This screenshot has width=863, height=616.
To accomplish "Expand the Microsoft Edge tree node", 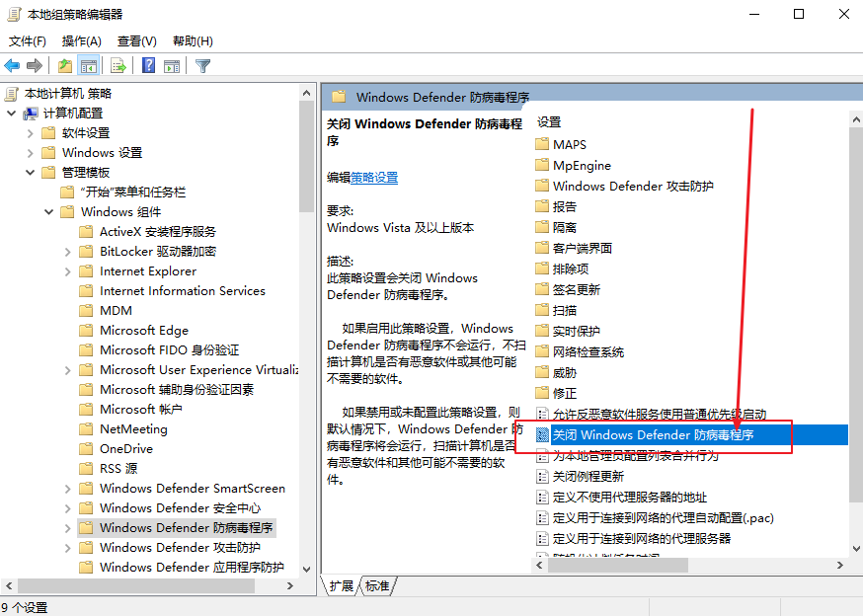I will [x=65, y=330].
